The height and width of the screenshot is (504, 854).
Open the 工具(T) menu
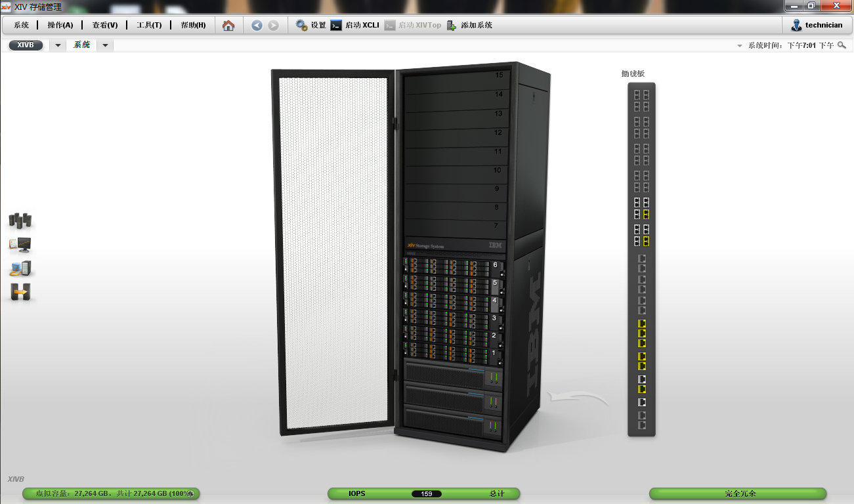149,26
